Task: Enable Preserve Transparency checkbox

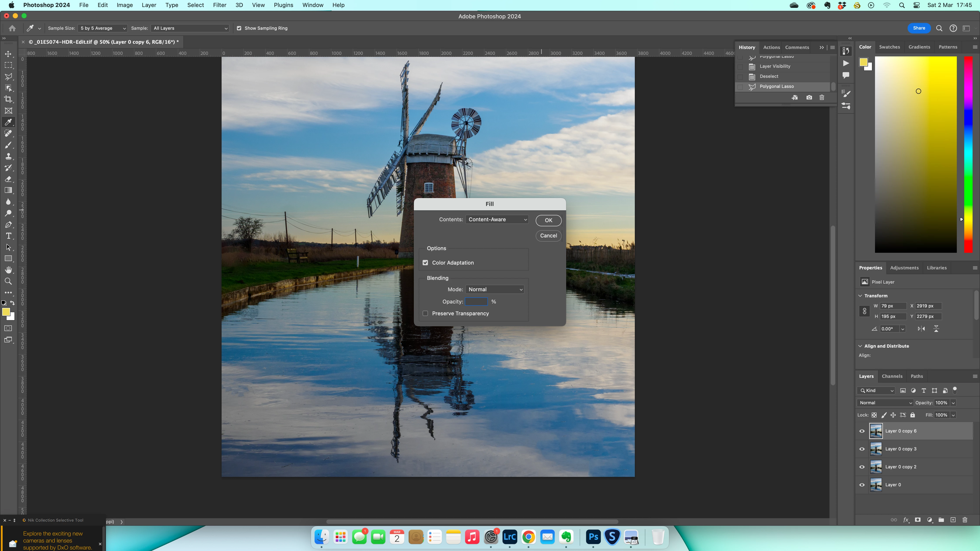Action: tap(425, 313)
